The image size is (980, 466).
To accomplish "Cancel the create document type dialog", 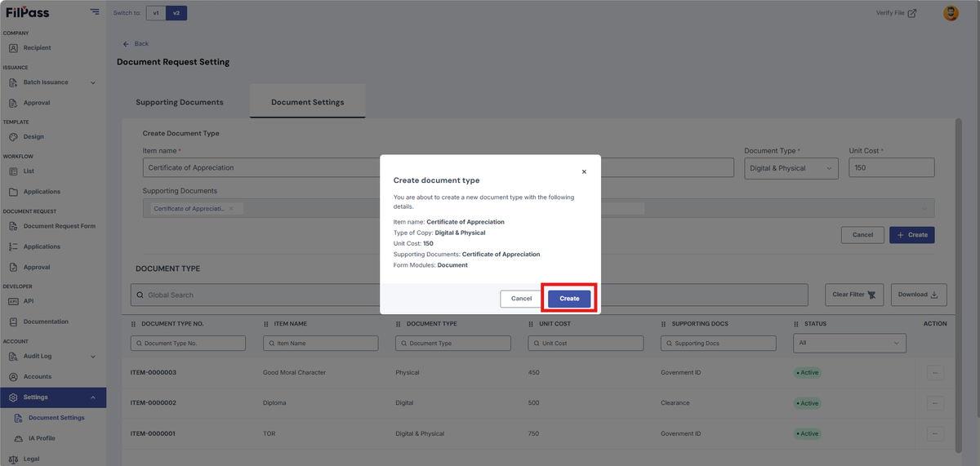I will [521, 299].
